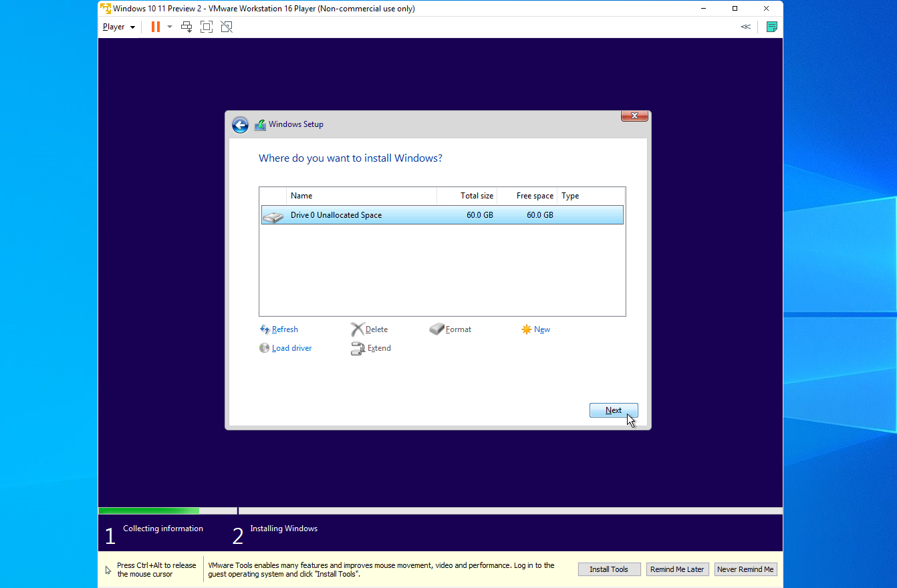Open Load driver link
Image resolution: width=897 pixels, height=588 pixels.
(291, 348)
